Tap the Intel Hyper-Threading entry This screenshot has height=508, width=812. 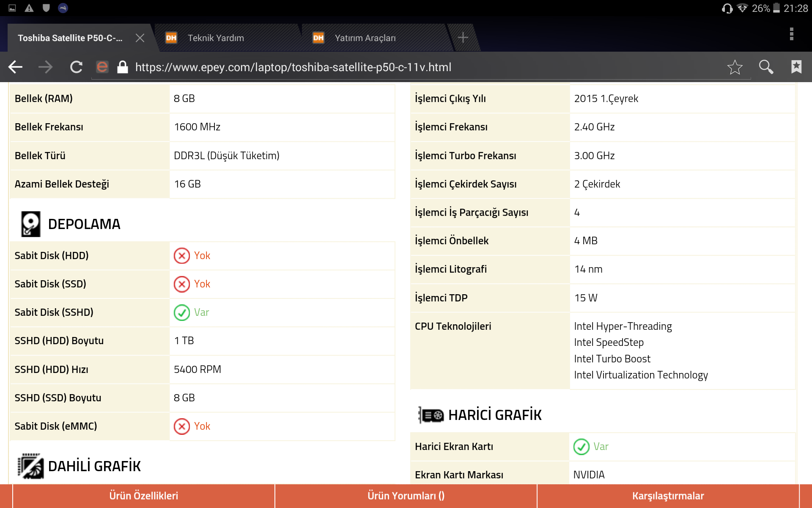pyautogui.click(x=623, y=326)
